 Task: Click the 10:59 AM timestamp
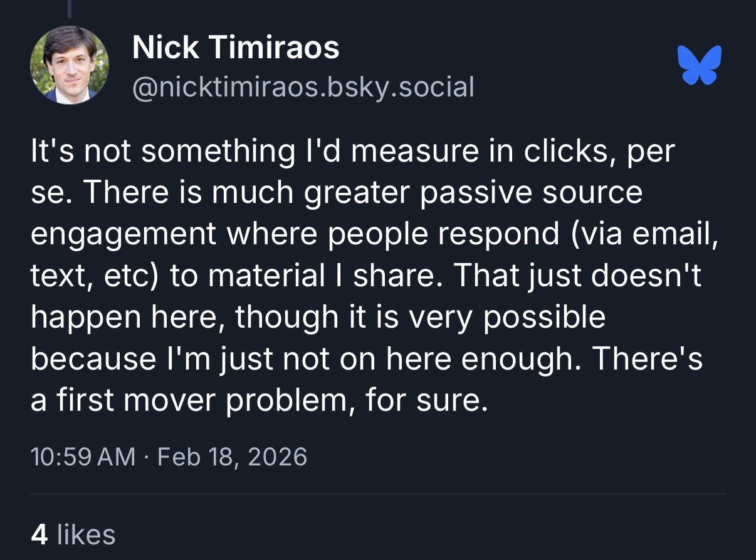pyautogui.click(x=83, y=456)
